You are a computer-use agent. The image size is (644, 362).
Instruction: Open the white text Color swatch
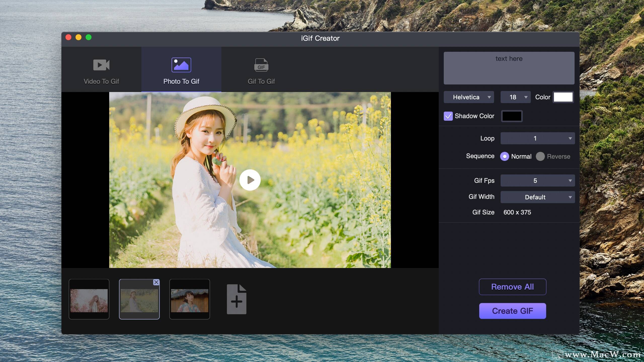tap(563, 97)
